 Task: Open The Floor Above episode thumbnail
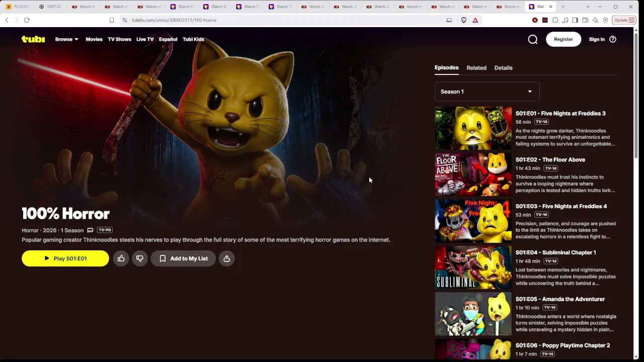coord(473,174)
